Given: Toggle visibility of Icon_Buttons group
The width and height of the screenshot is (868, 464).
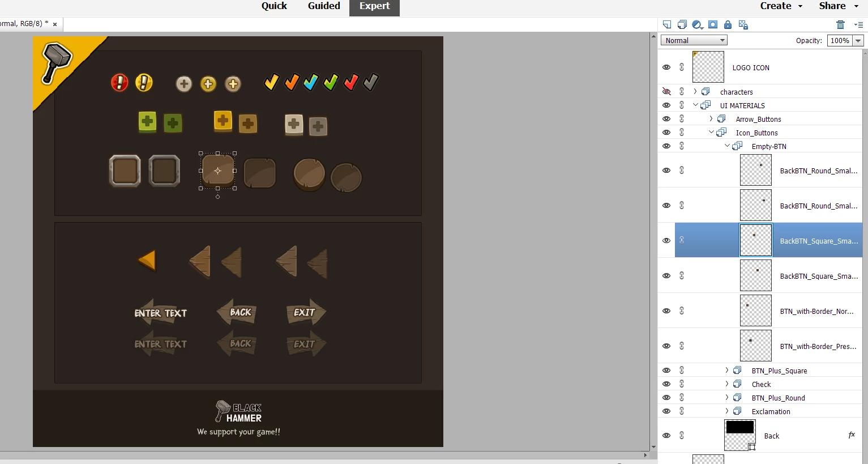Looking at the screenshot, I should (x=666, y=132).
